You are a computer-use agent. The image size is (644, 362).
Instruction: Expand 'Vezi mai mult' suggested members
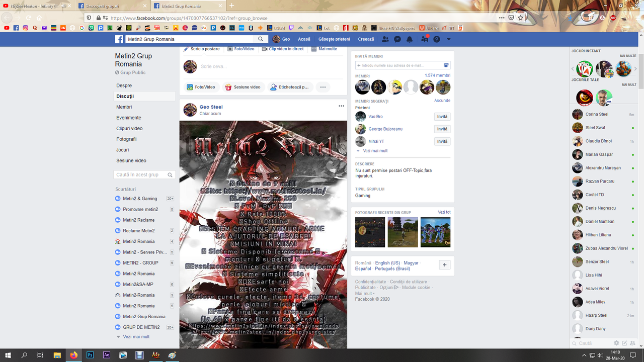(375, 151)
